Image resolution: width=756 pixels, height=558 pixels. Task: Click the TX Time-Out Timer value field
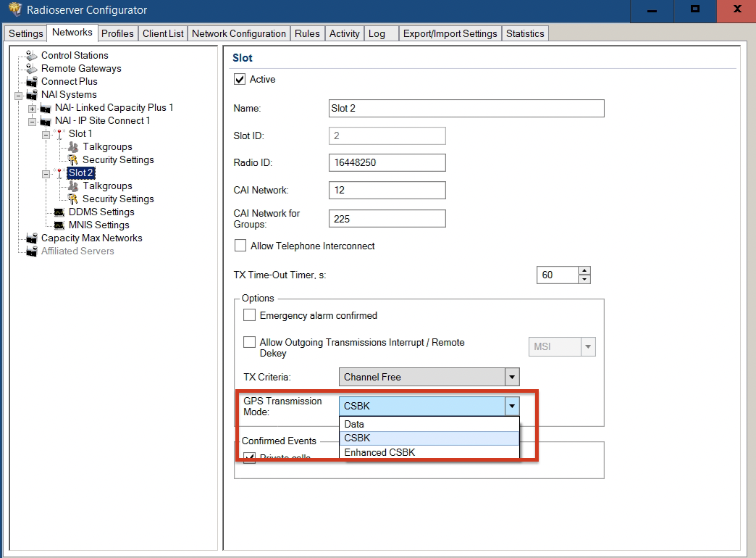tap(558, 275)
